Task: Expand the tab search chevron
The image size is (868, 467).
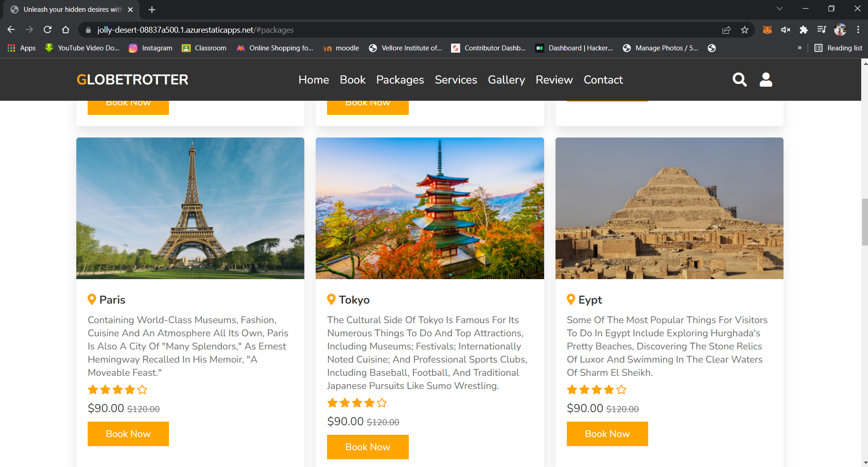Action: (x=779, y=9)
